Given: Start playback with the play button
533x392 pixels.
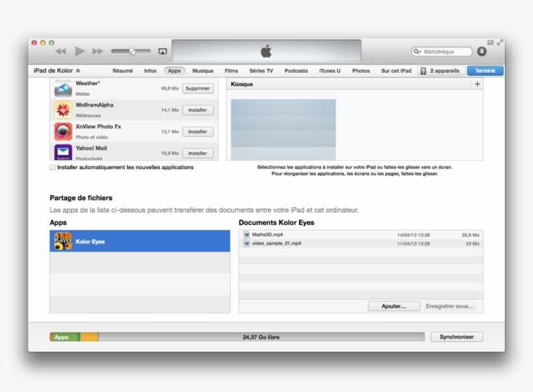Looking at the screenshot, I should coord(79,51).
